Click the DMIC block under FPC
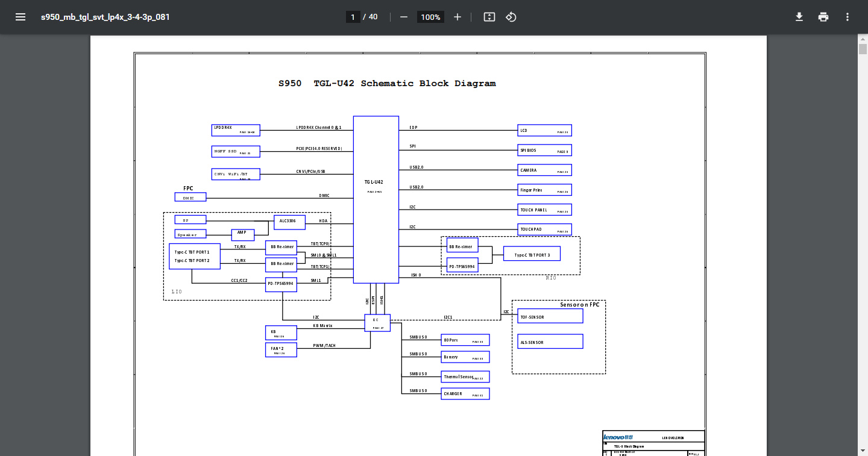The width and height of the screenshot is (868, 456). point(190,197)
